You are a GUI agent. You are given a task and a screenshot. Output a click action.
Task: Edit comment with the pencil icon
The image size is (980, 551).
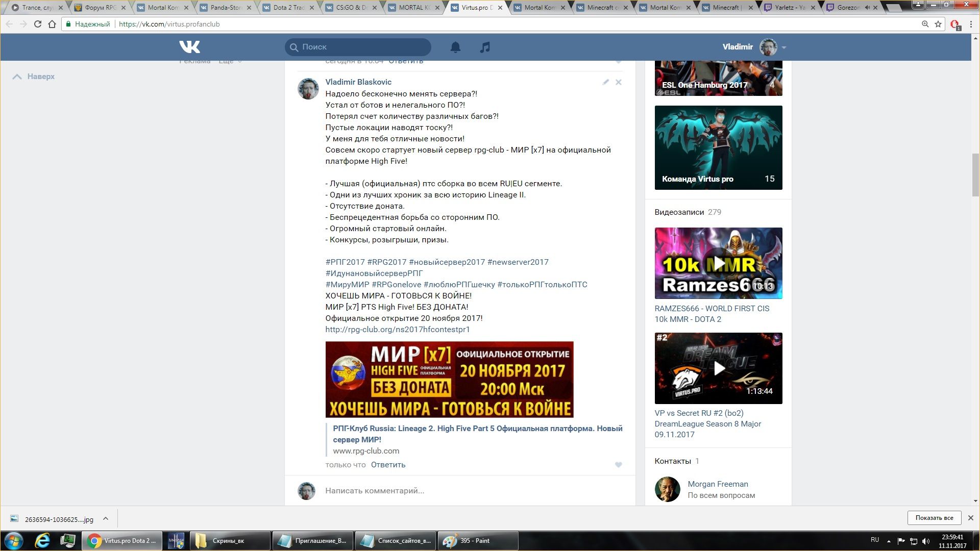coord(605,82)
